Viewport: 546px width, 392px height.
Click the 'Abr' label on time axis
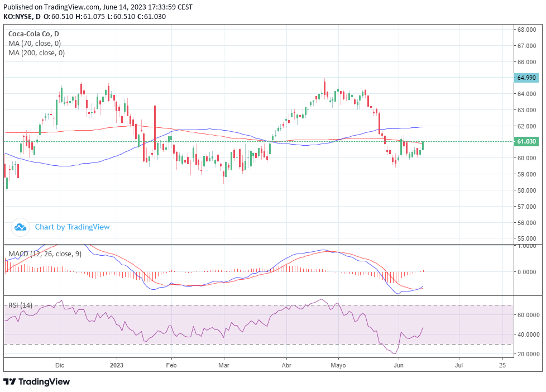pyautogui.click(x=286, y=365)
